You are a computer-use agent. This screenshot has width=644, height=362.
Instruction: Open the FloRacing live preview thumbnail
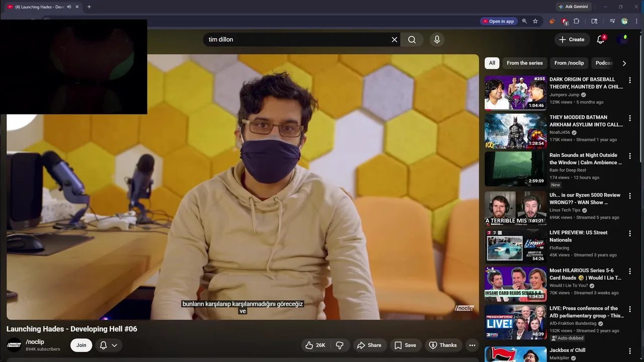[x=515, y=246]
